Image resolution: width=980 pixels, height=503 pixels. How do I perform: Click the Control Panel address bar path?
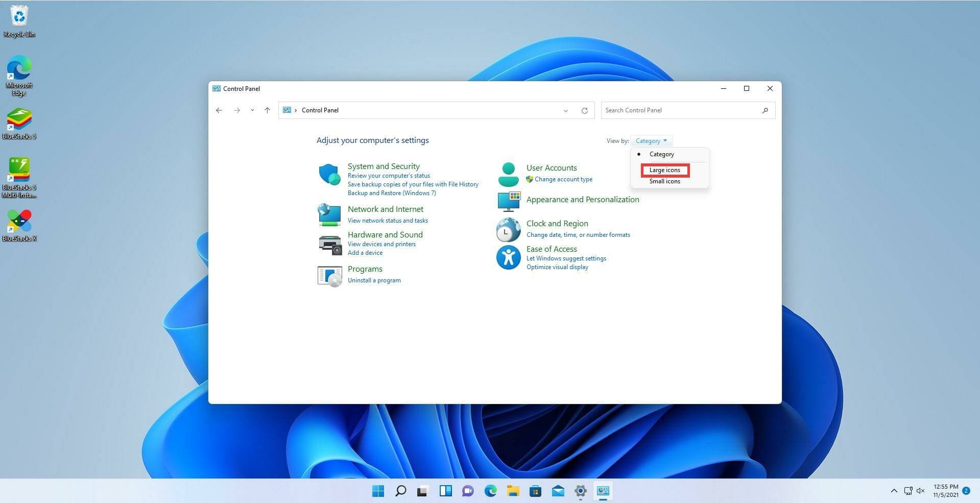[320, 110]
